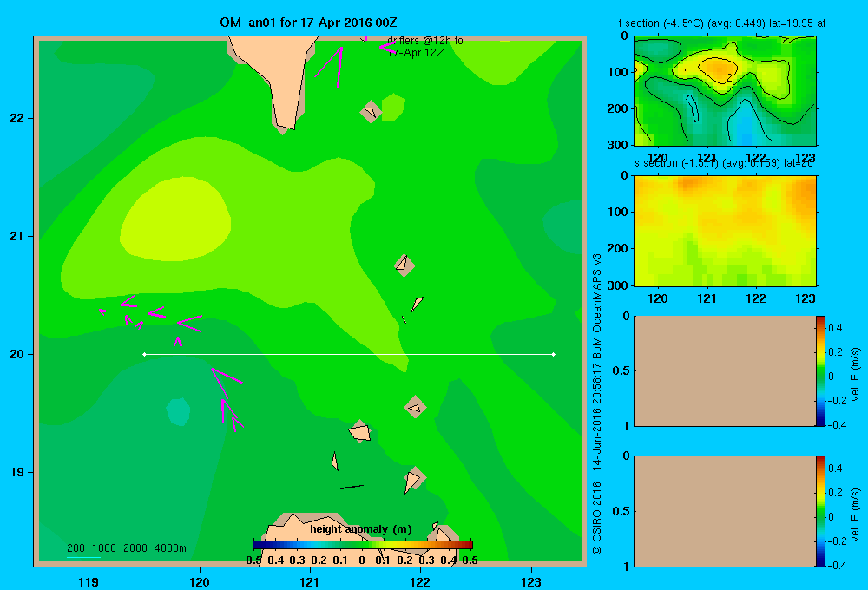Click the CSIRO OceanMAPS copyright text
Image resolution: width=868 pixels, height=590 pixels.
click(x=597, y=404)
